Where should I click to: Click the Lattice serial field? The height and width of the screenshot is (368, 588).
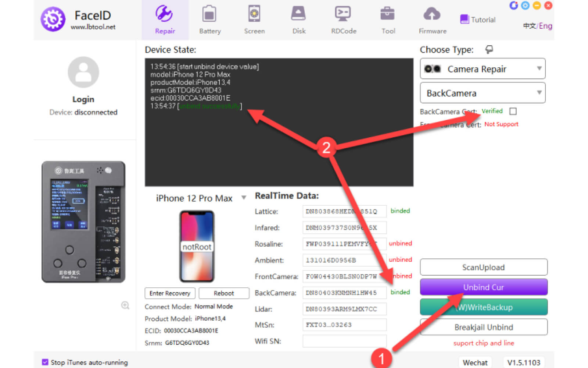(345, 211)
